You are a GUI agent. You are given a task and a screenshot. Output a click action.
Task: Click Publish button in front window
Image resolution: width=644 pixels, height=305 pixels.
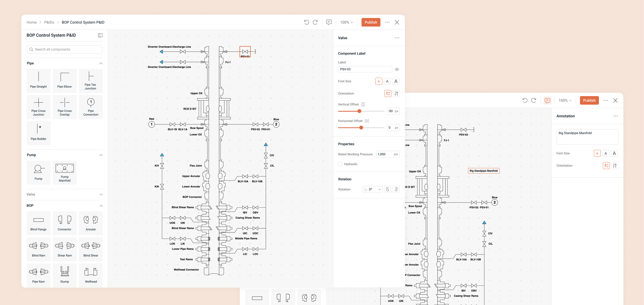(371, 22)
